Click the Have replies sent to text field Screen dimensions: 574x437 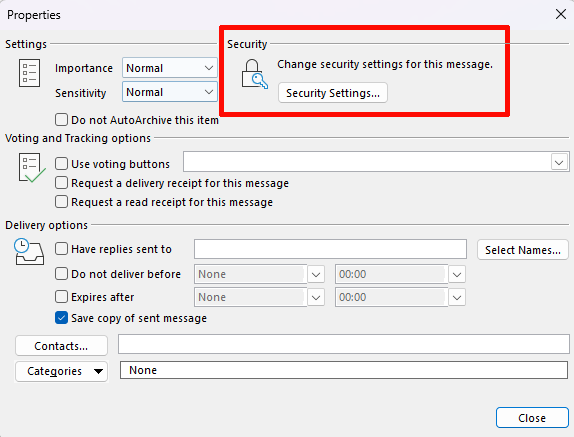(x=330, y=249)
